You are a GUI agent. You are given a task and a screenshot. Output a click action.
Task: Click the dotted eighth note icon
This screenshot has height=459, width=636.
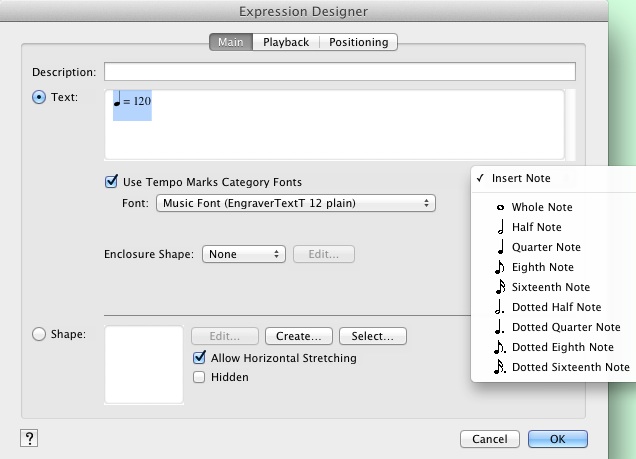(x=499, y=347)
